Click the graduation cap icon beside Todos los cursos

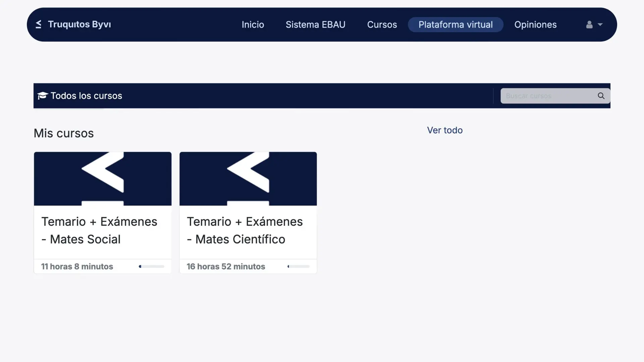42,96
